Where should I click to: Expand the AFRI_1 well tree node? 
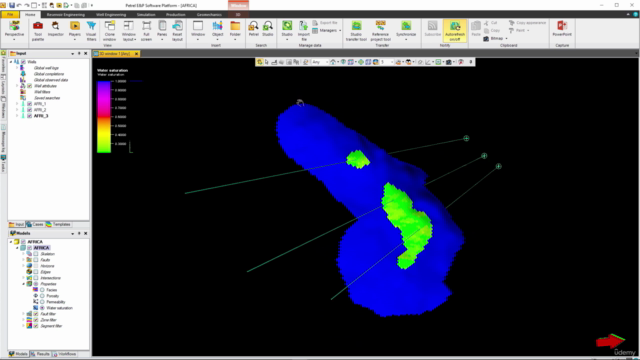point(17,104)
